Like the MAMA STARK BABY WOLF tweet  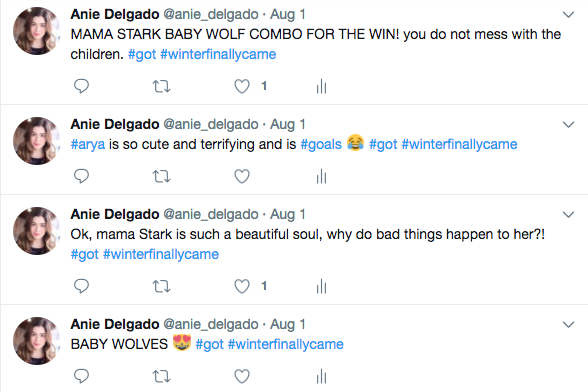click(x=242, y=86)
